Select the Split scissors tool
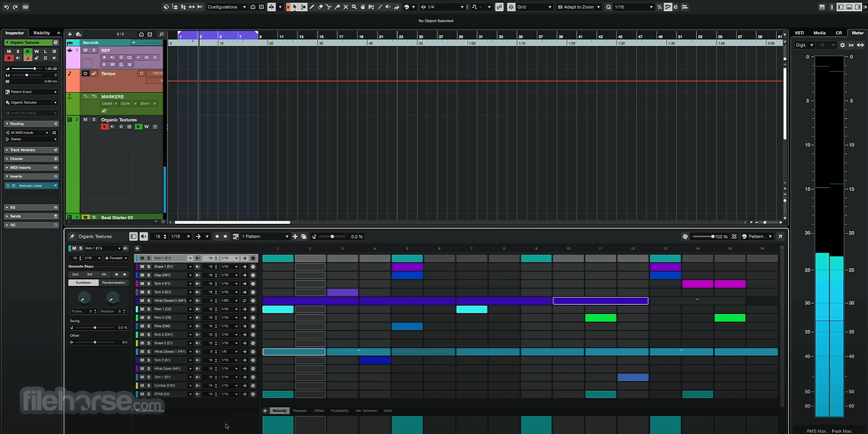This screenshot has width=868, height=434. [329, 7]
